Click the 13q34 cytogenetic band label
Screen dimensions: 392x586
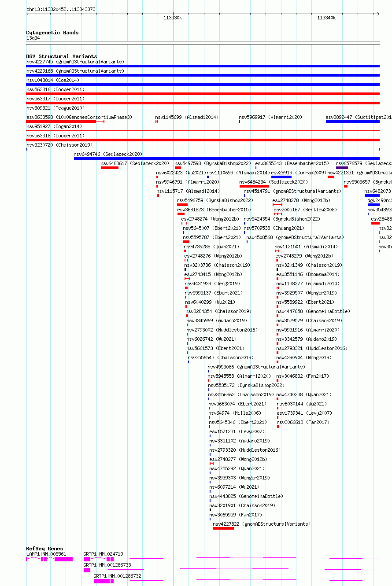pos(33,38)
